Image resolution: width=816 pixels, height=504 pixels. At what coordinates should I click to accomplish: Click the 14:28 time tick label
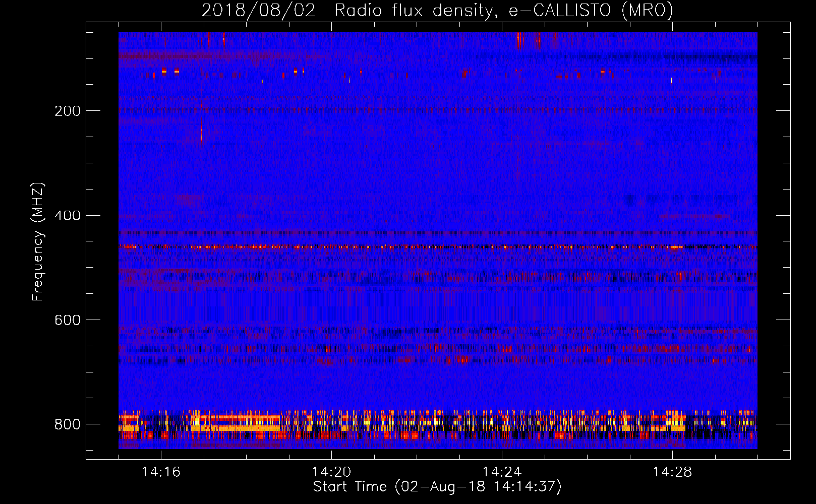(x=672, y=472)
